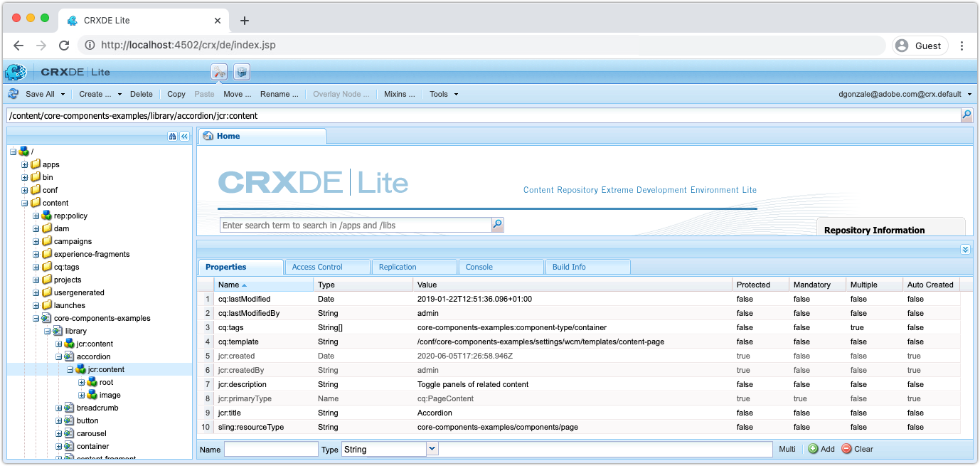Collapse the accordion node
980x466 pixels.
(x=59, y=356)
